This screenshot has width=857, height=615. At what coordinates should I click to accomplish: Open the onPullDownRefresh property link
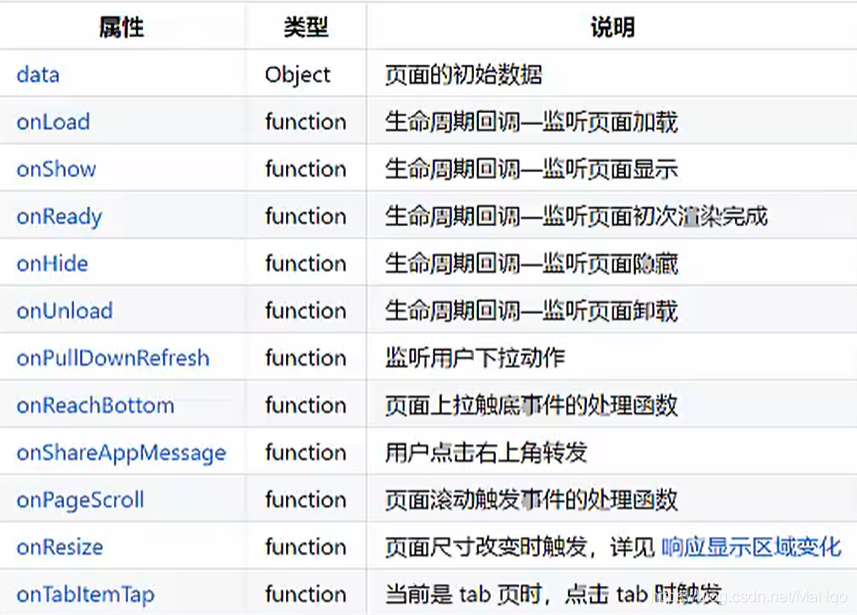(113, 359)
